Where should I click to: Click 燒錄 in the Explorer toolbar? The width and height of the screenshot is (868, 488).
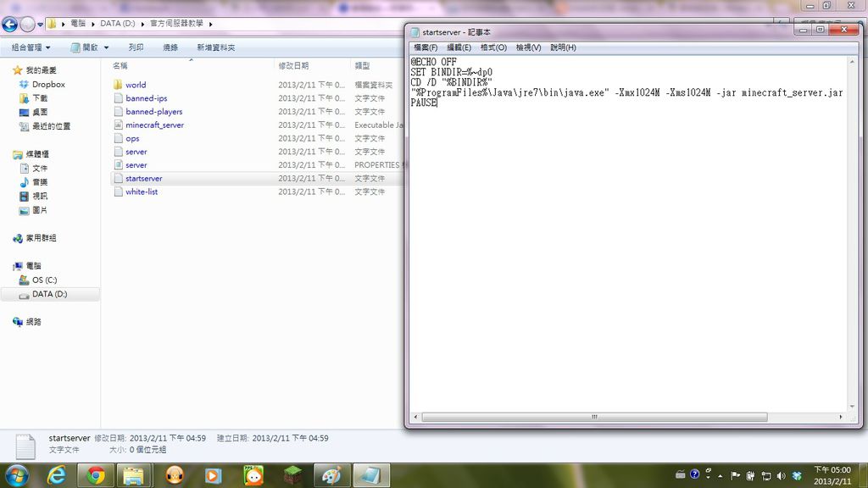pyautogui.click(x=170, y=47)
